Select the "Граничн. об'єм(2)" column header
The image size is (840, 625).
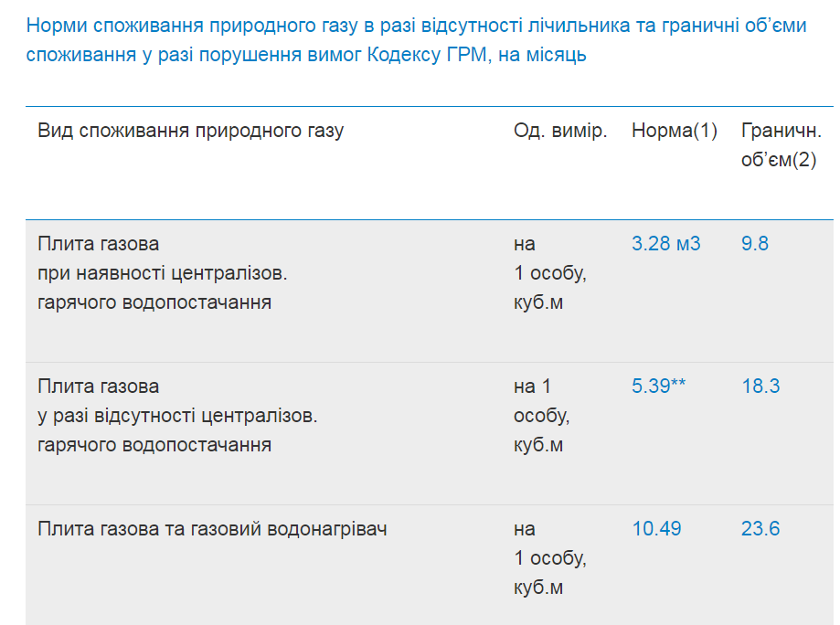[781, 145]
